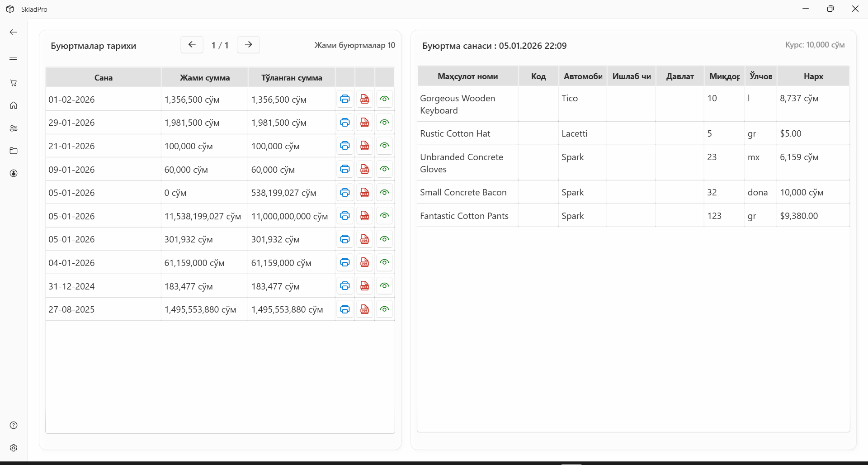View the 61,159,000 сўм order details
Image resolution: width=868 pixels, height=465 pixels.
pos(384,262)
